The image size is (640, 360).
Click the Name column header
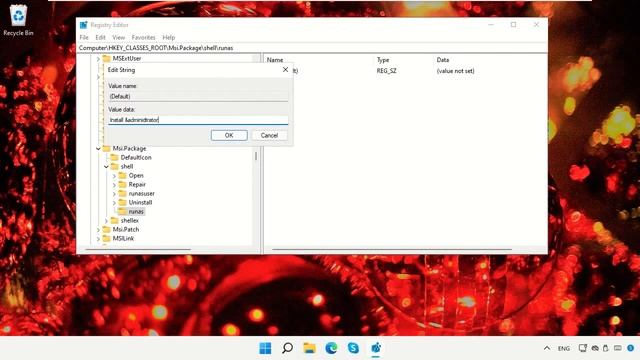tap(275, 60)
